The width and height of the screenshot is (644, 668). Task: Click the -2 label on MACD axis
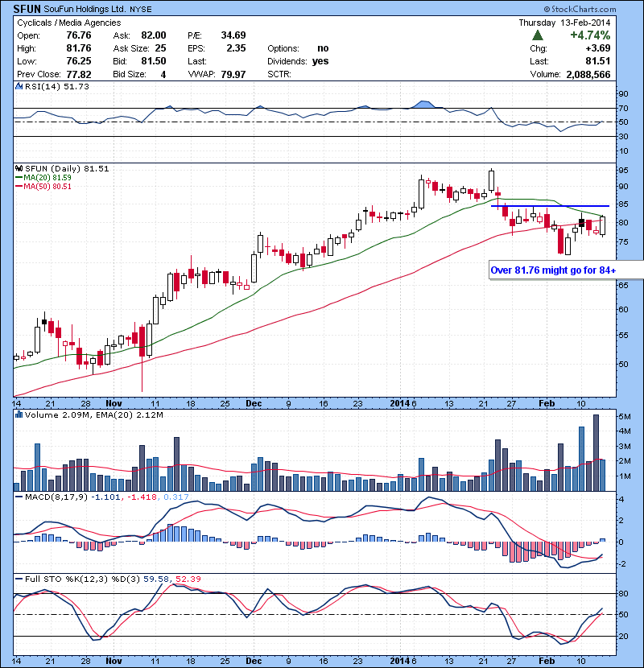click(x=621, y=563)
